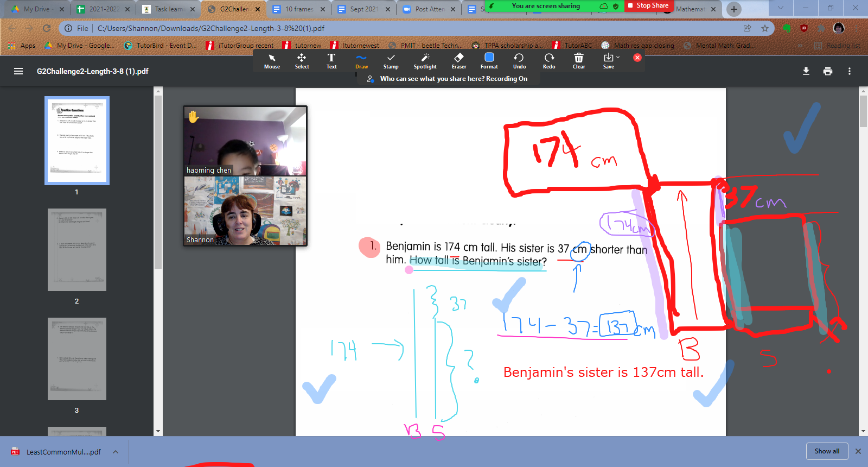Close the downloads bar
The height and width of the screenshot is (467, 868).
858,451
